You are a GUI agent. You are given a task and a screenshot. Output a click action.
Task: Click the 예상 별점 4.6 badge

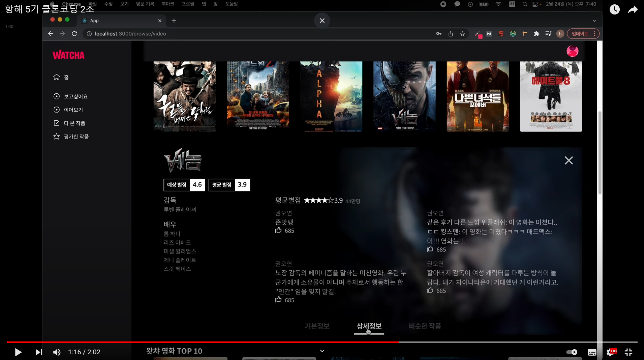(184, 185)
